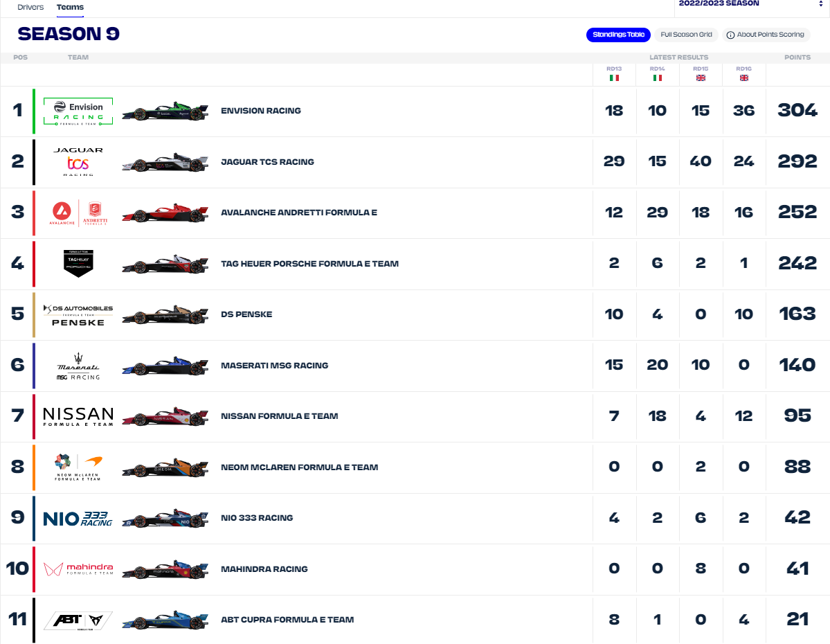
Task: Open the Jaguar TCS Racing name link
Action: (x=267, y=162)
